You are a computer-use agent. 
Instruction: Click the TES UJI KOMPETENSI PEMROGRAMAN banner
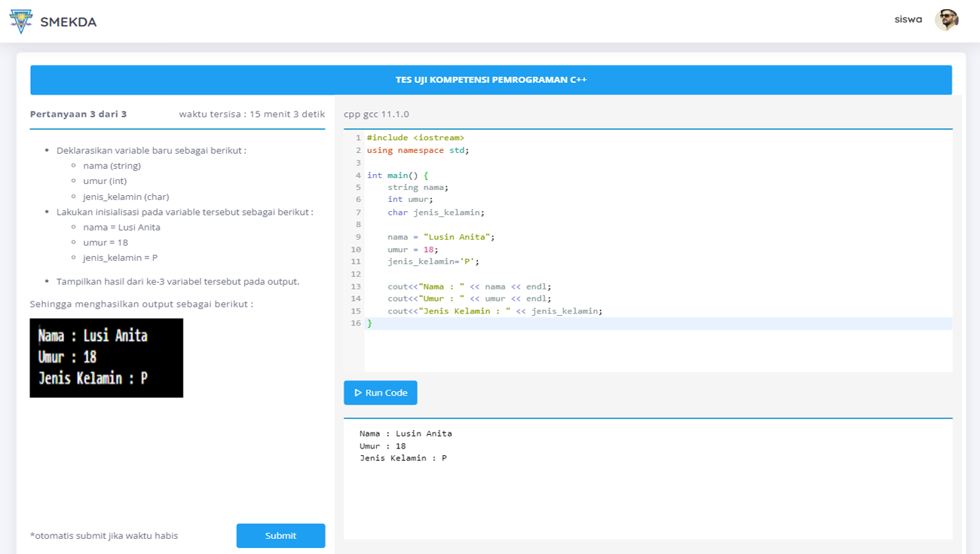[x=490, y=79]
